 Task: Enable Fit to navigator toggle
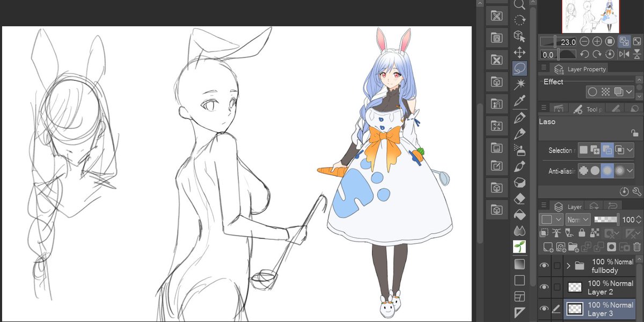coord(624,41)
